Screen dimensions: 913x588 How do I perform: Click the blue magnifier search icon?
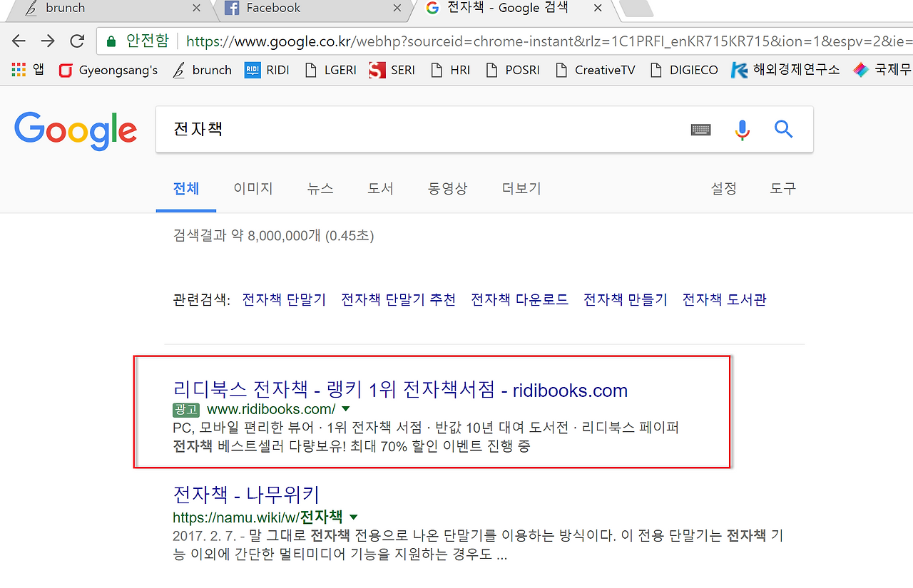click(x=784, y=129)
